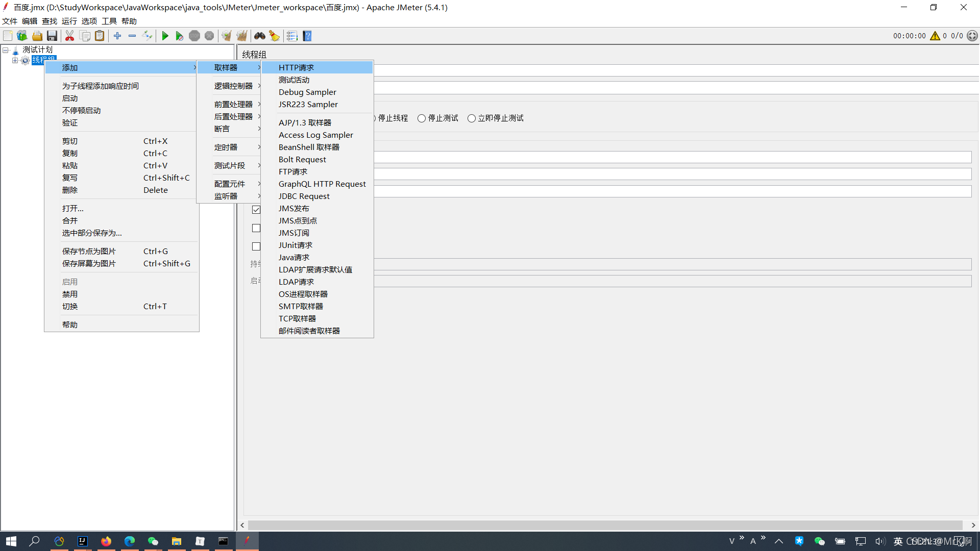Select the 立即停止测试 radio button

[x=472, y=118]
